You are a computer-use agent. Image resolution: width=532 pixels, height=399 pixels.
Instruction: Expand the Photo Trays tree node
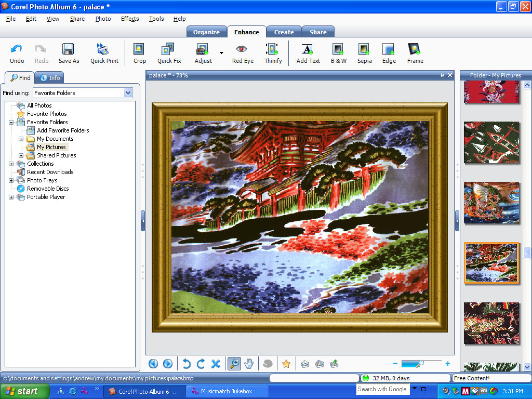11,180
